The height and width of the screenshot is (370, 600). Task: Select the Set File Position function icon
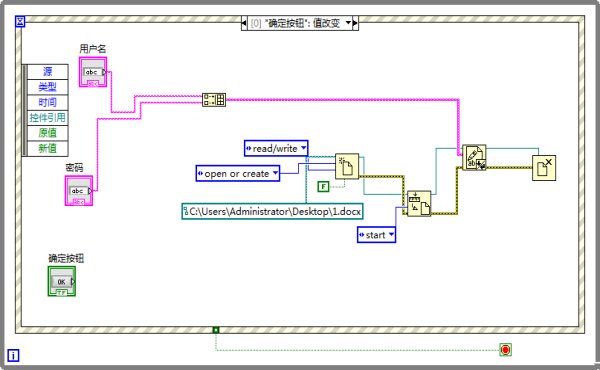[419, 204]
